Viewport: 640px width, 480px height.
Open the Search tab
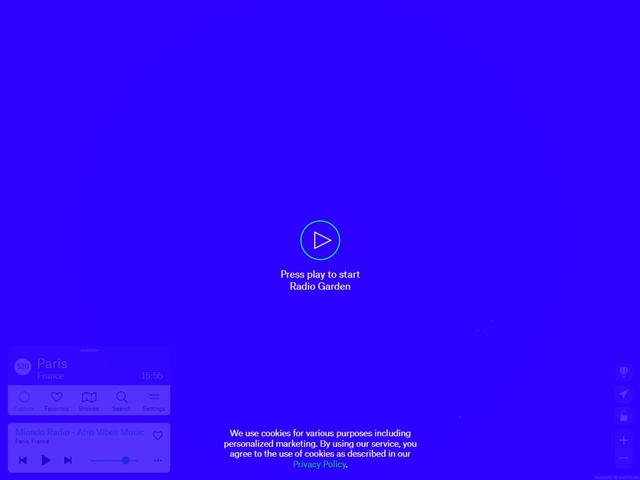coord(121,401)
